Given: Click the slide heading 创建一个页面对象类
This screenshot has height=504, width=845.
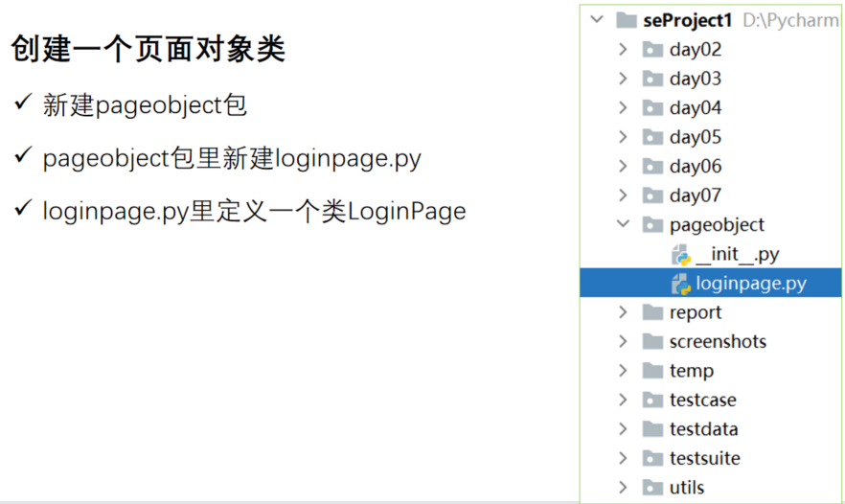Looking at the screenshot, I should (x=148, y=50).
